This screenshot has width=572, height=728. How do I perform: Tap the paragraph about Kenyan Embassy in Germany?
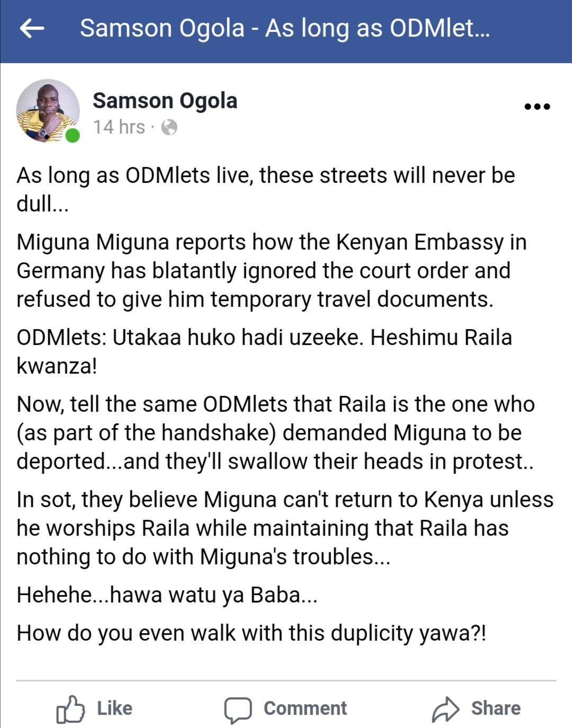point(272,271)
